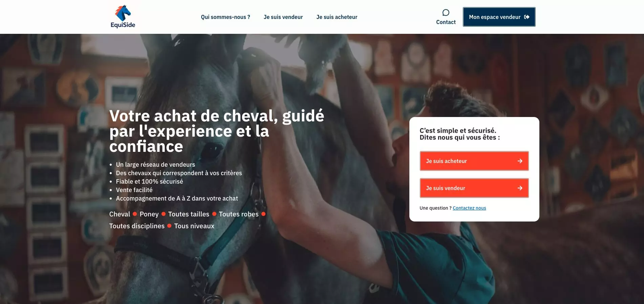Click the Contact speech bubble icon

[446, 13]
